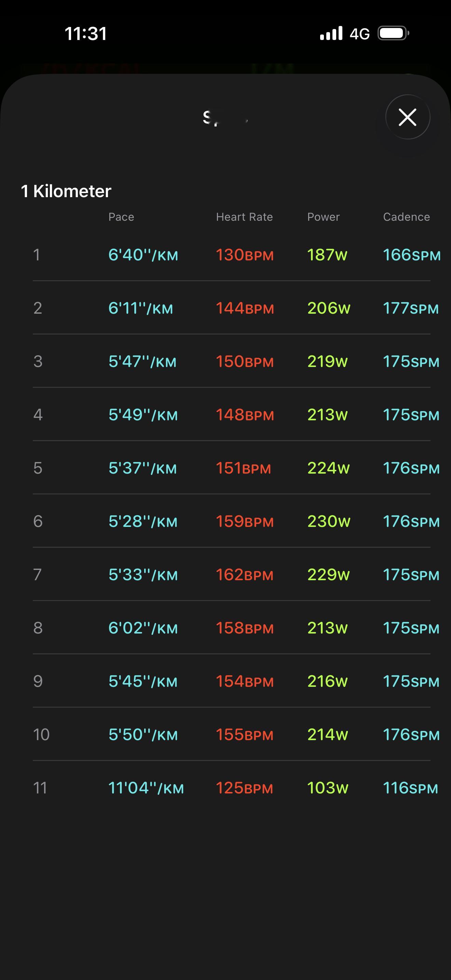
Task: Select the 11'04''/km pace of split 11
Action: 146,788
